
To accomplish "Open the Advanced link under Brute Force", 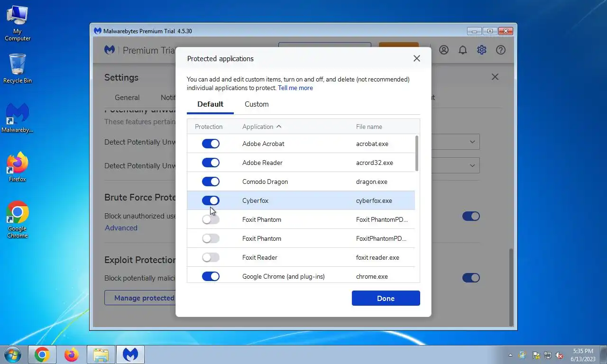I will tap(121, 228).
